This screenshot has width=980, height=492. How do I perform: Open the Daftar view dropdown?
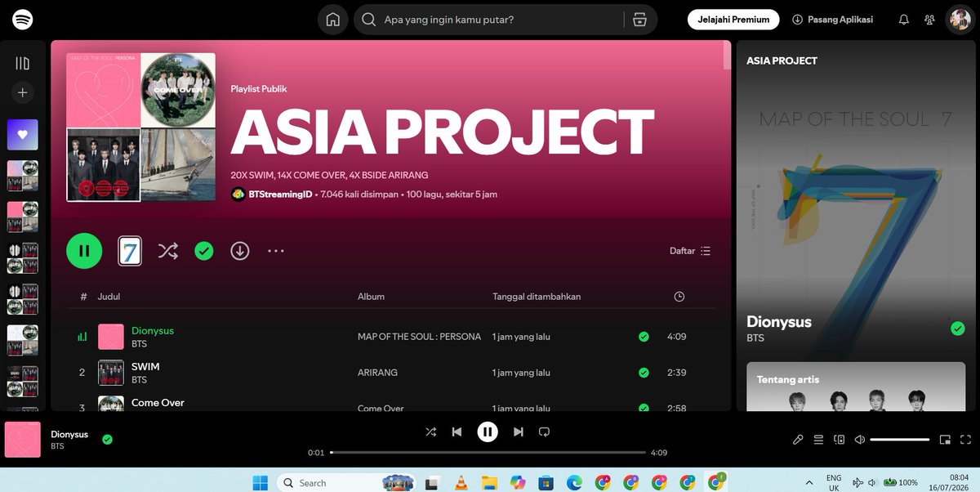tap(690, 251)
